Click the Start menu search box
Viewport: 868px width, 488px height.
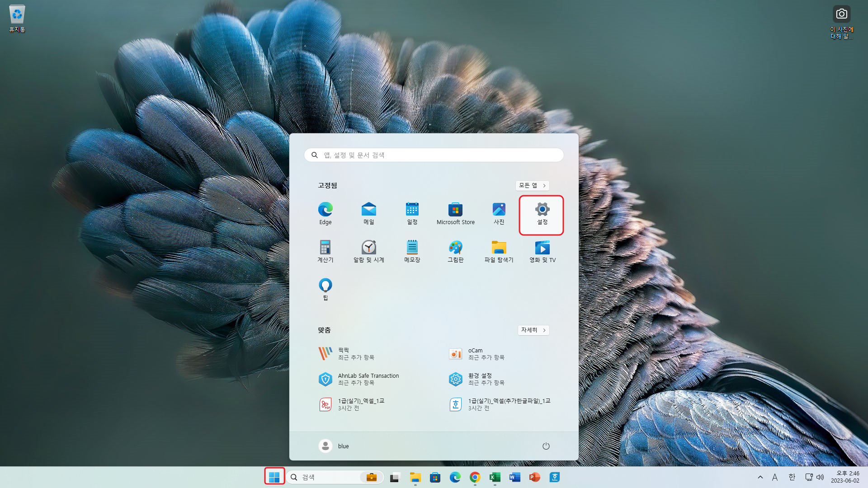434,155
